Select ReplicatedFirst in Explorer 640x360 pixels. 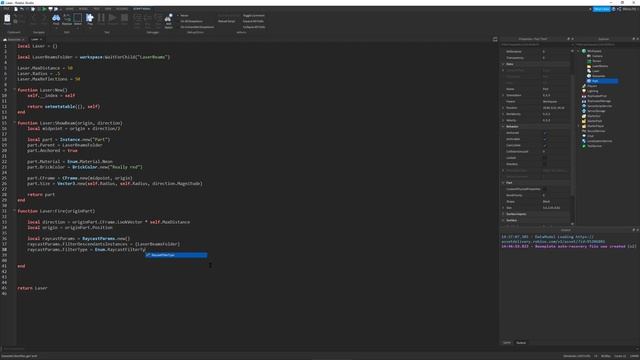(597, 96)
